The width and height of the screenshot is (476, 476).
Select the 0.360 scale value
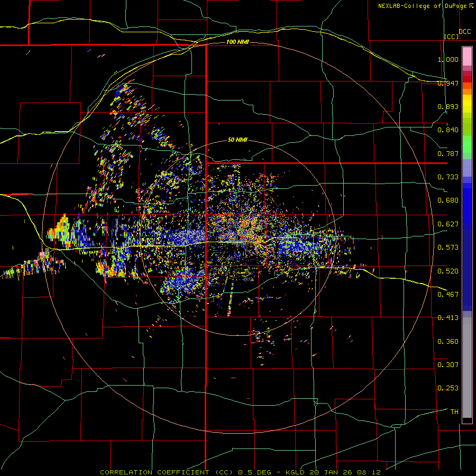(x=448, y=342)
